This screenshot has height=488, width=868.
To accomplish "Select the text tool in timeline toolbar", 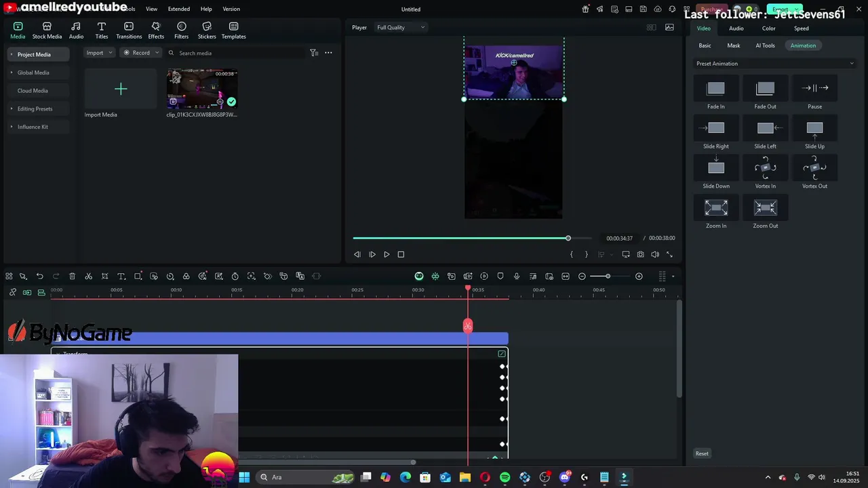I will 121,276.
